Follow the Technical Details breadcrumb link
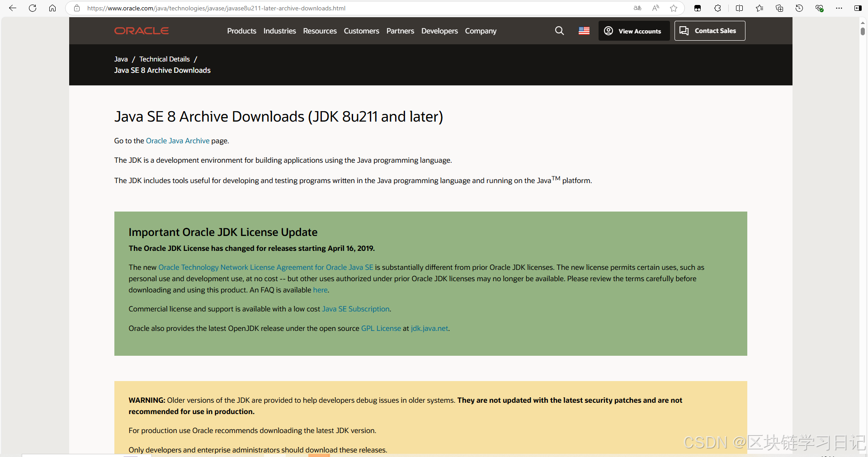 click(165, 59)
